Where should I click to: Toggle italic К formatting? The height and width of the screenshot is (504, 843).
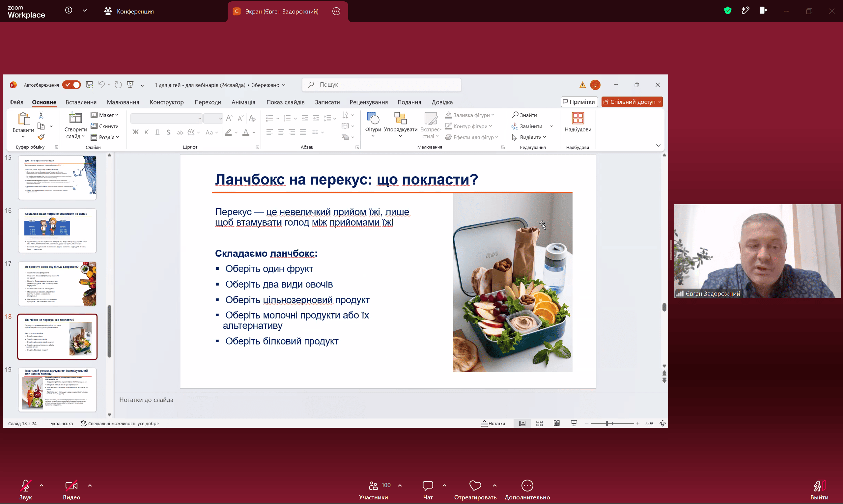tap(146, 132)
